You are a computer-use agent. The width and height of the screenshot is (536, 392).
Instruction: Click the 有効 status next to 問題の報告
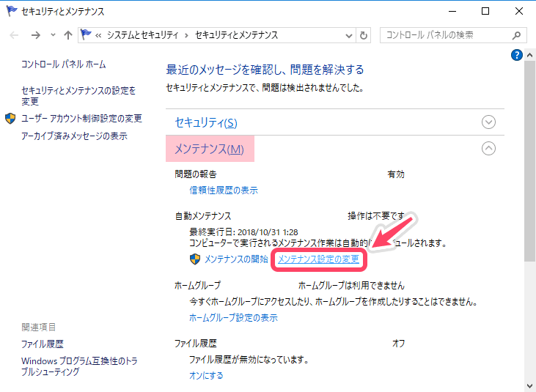396,174
